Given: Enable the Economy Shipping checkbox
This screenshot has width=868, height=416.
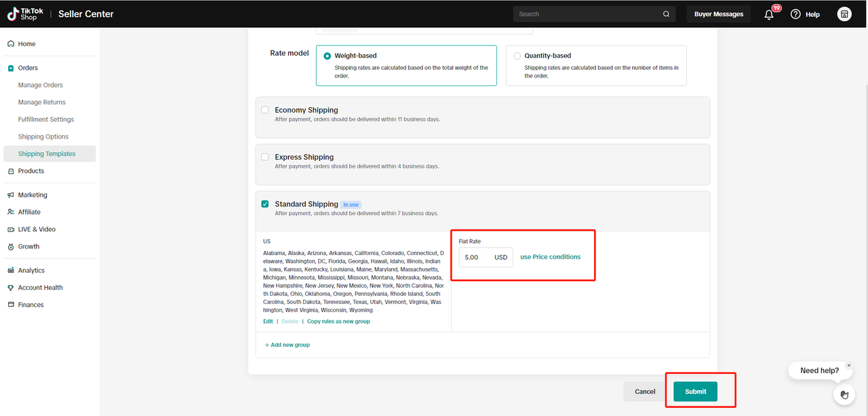Looking at the screenshot, I should [x=265, y=110].
